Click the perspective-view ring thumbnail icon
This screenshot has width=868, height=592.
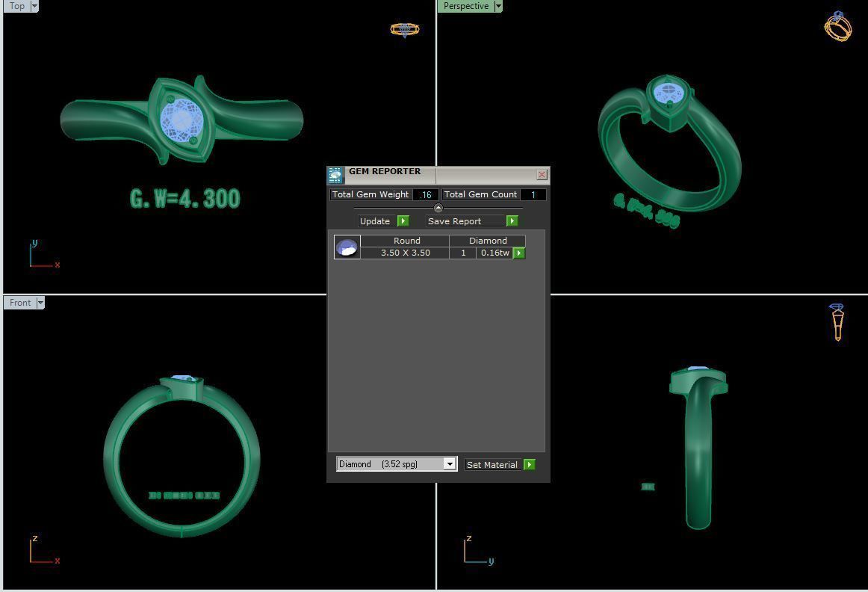point(838,26)
